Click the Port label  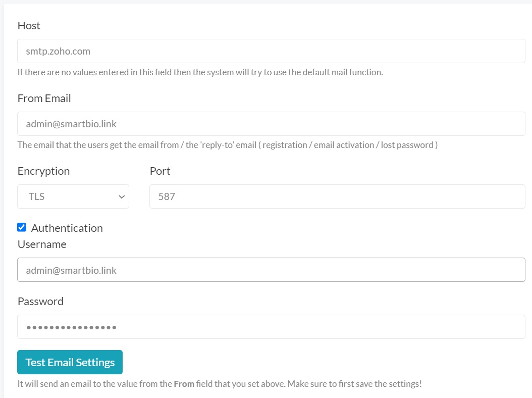(x=160, y=171)
